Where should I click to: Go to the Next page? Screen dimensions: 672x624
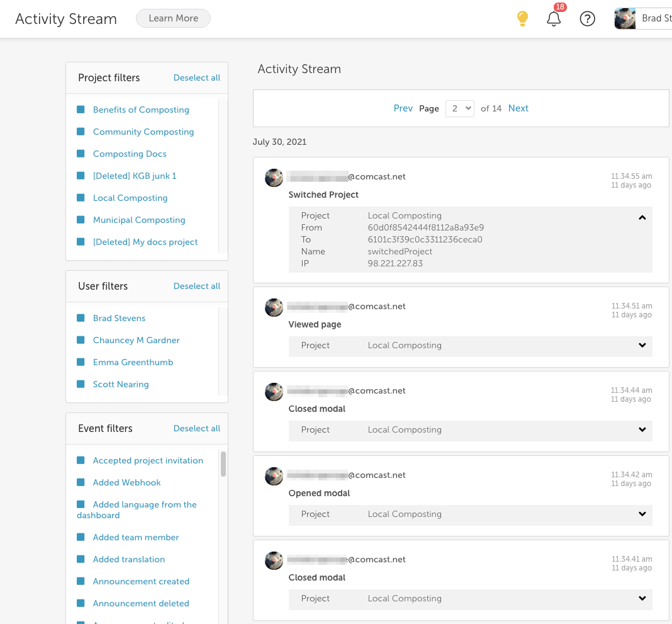[x=518, y=108]
